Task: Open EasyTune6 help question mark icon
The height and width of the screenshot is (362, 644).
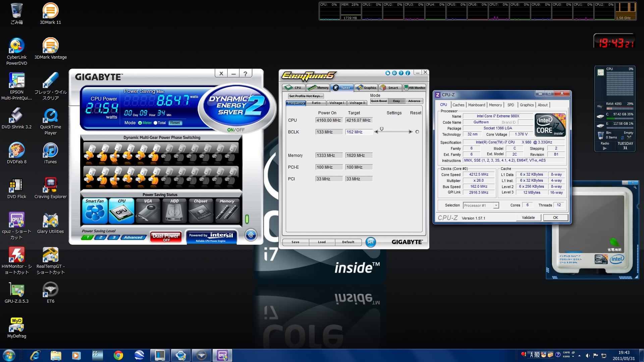Action: [401, 73]
